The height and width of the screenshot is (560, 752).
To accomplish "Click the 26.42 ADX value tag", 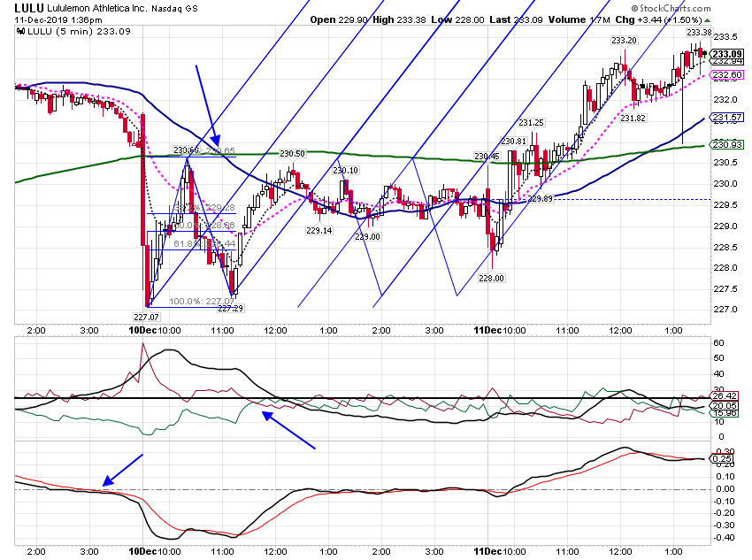I will pos(725,396).
